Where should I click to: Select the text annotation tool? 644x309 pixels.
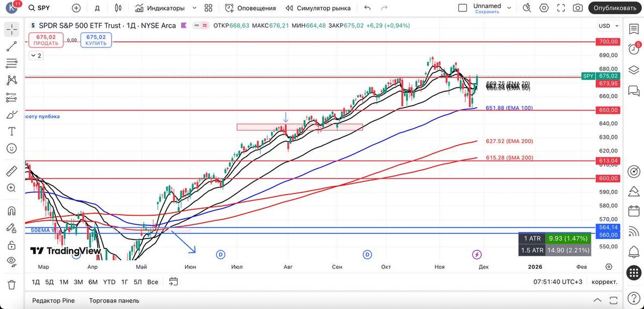click(x=11, y=132)
